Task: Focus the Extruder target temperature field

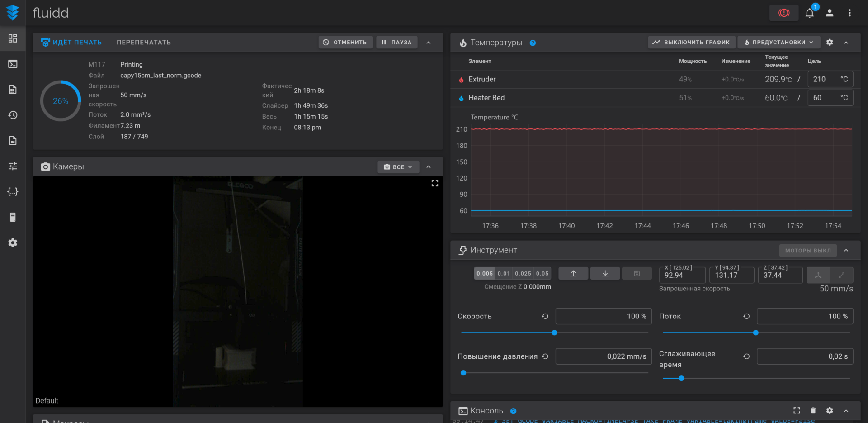Action: click(830, 79)
